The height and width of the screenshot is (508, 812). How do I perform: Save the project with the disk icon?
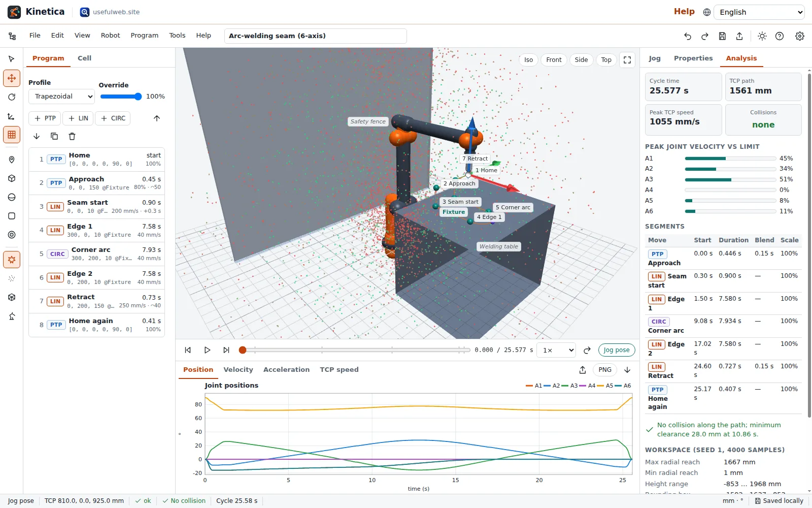722,36
